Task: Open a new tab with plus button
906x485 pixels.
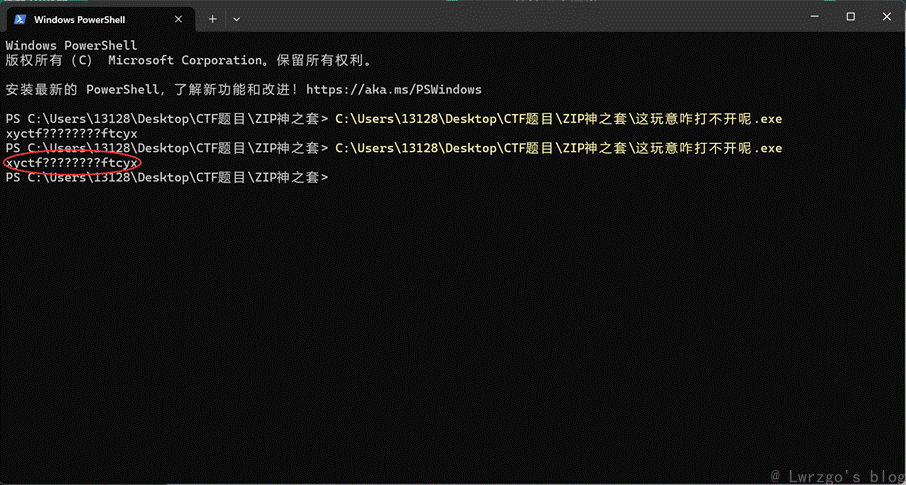Action: point(212,19)
